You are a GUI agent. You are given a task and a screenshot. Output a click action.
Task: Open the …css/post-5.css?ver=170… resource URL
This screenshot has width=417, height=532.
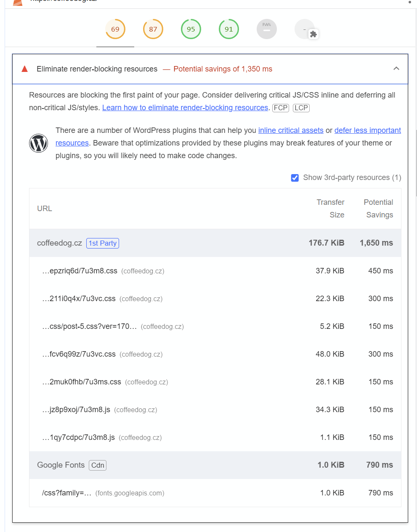tap(89, 326)
